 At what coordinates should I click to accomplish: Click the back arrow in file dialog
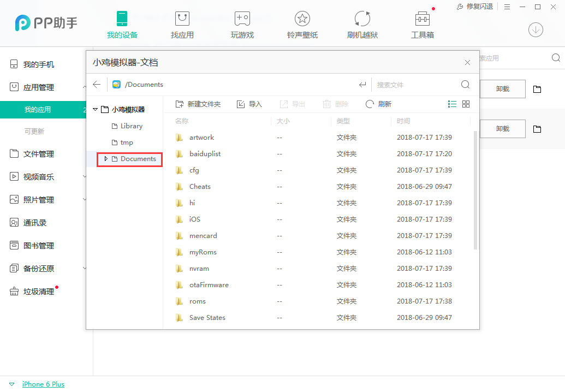click(97, 84)
